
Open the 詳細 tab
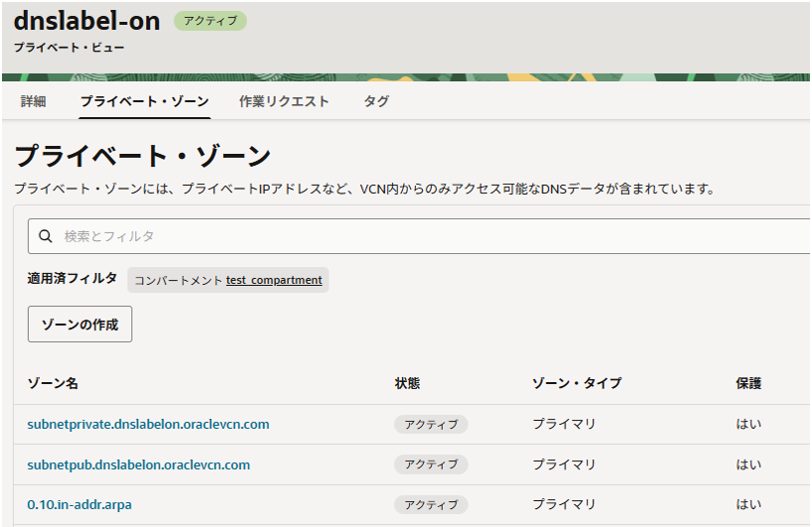(x=34, y=101)
